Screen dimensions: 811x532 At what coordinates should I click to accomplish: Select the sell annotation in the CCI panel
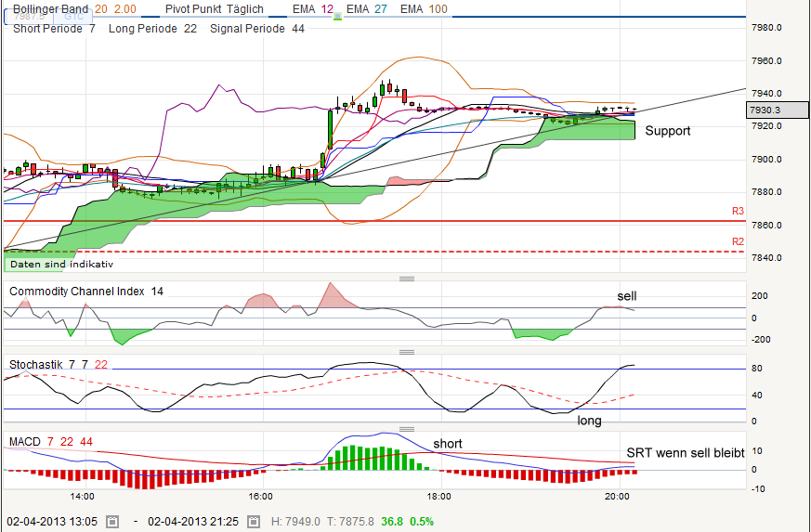[x=627, y=296]
